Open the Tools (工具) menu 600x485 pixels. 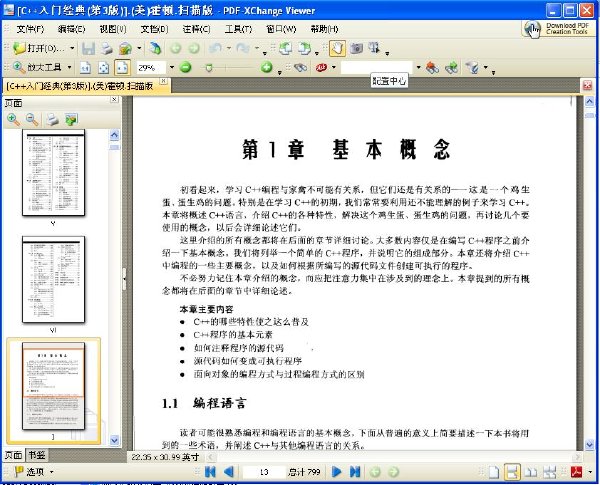(x=238, y=29)
